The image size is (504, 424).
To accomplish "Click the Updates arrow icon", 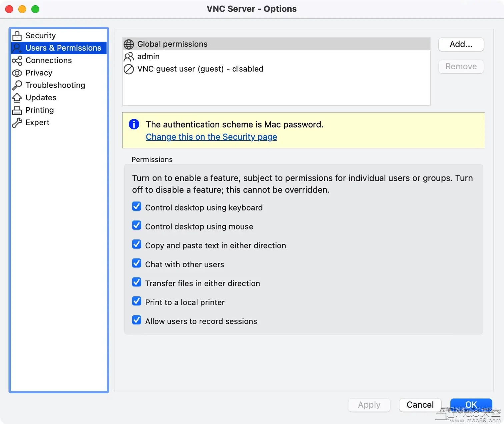I will tap(17, 98).
